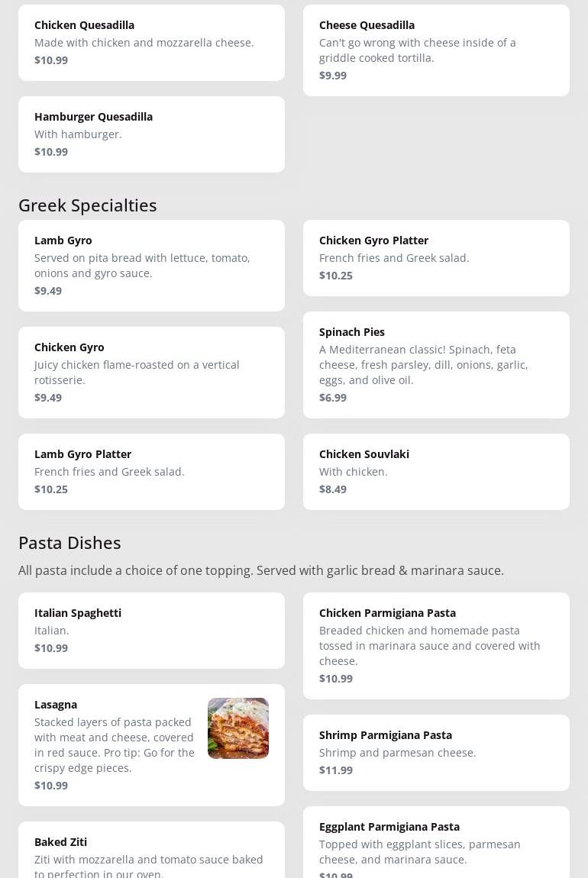Image resolution: width=588 pixels, height=878 pixels.
Task: Select the Cheese Quesadilla card
Action: point(436,50)
